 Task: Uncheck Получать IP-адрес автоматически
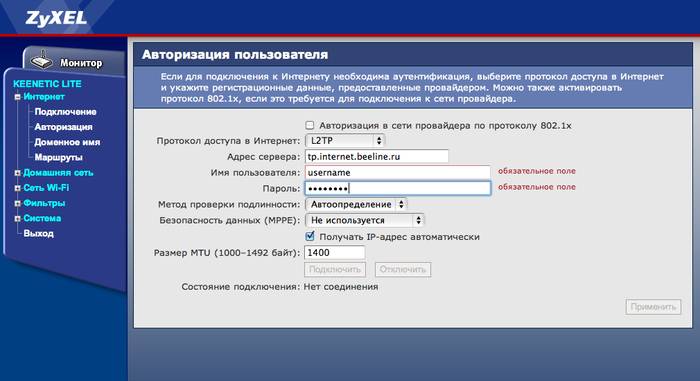(310, 236)
